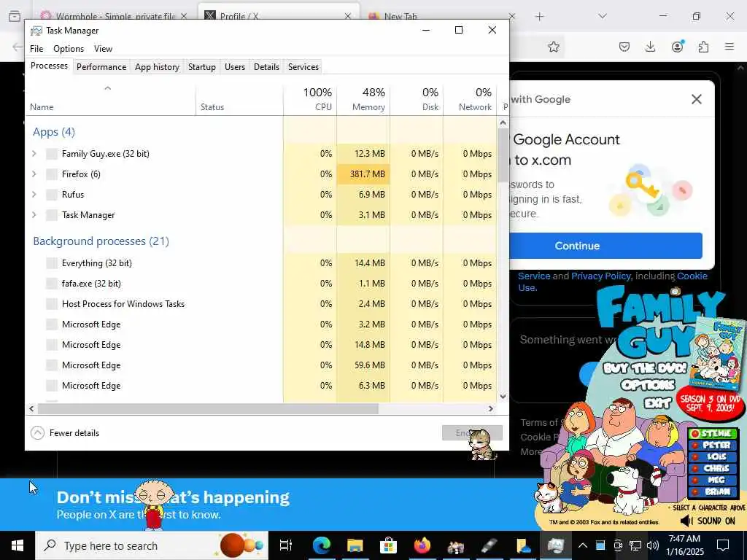Viewport: 747px width, 560px height.
Task: Click the vertical scrollbar down arrow
Action: pyautogui.click(x=503, y=396)
